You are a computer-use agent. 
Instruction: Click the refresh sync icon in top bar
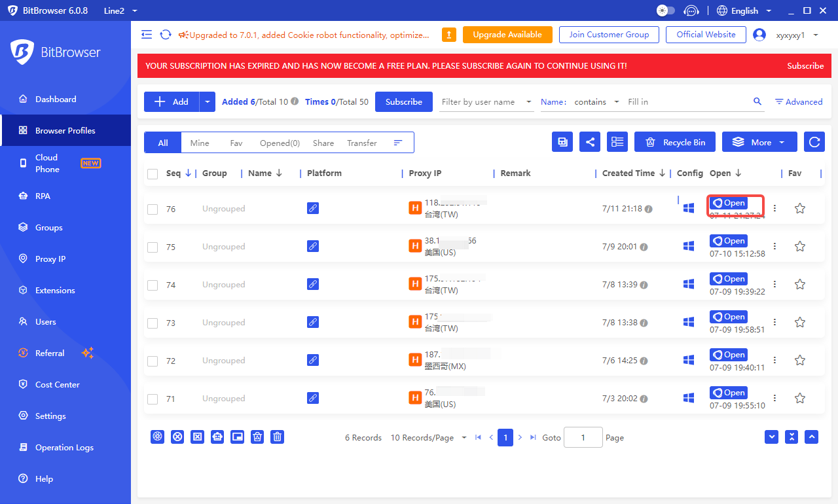coord(166,35)
